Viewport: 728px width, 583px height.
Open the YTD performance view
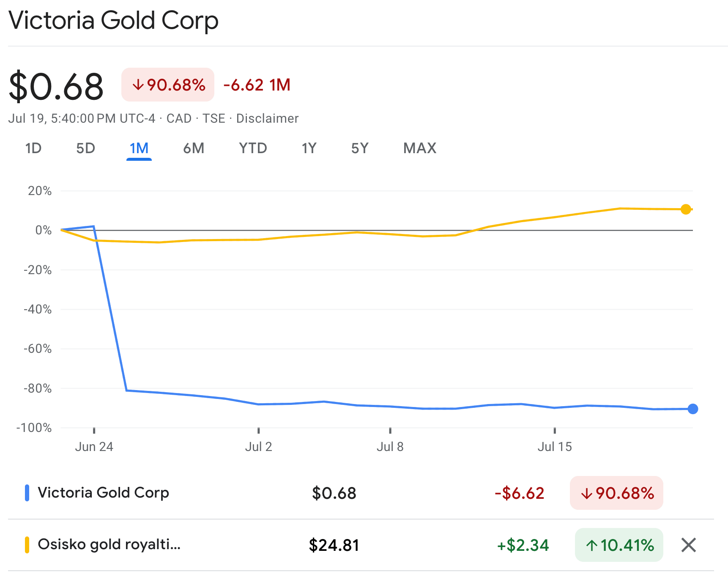[253, 148]
